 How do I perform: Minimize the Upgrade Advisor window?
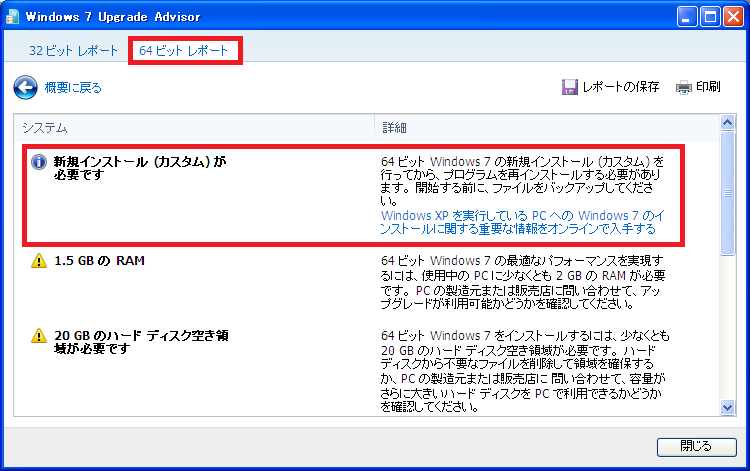(687, 17)
